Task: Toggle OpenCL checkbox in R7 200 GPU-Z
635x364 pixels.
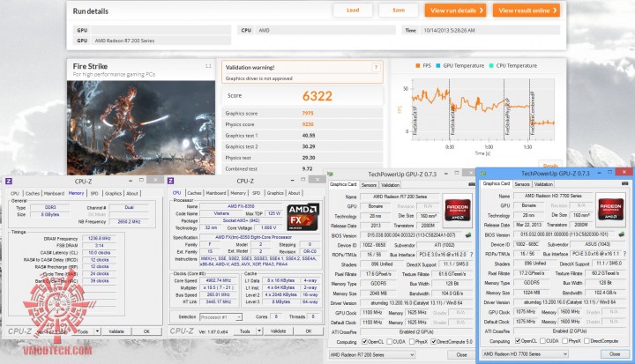Action: tap(364, 342)
